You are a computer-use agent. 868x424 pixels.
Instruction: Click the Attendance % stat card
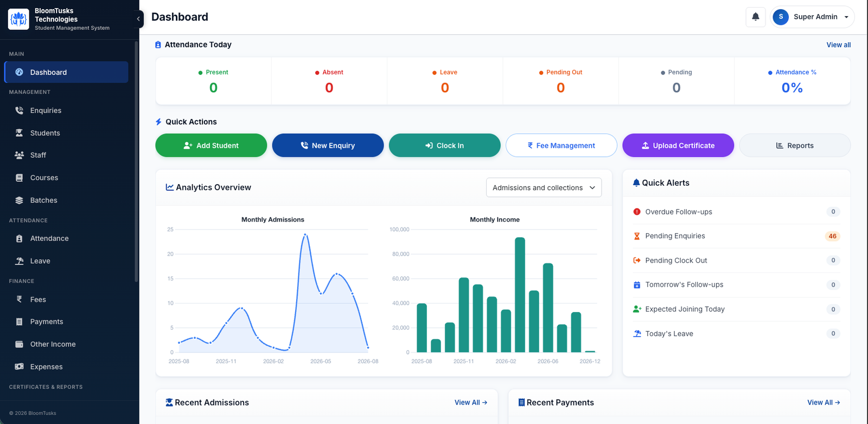(x=792, y=81)
